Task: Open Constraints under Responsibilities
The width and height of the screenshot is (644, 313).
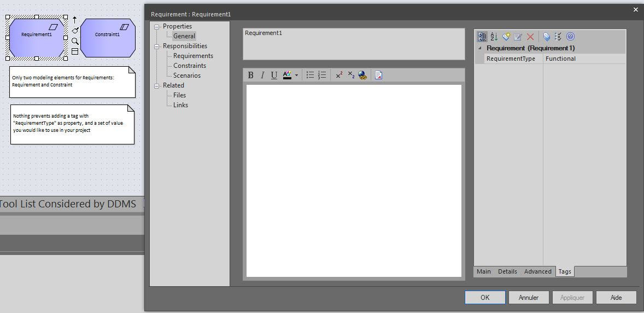Action: coord(190,66)
